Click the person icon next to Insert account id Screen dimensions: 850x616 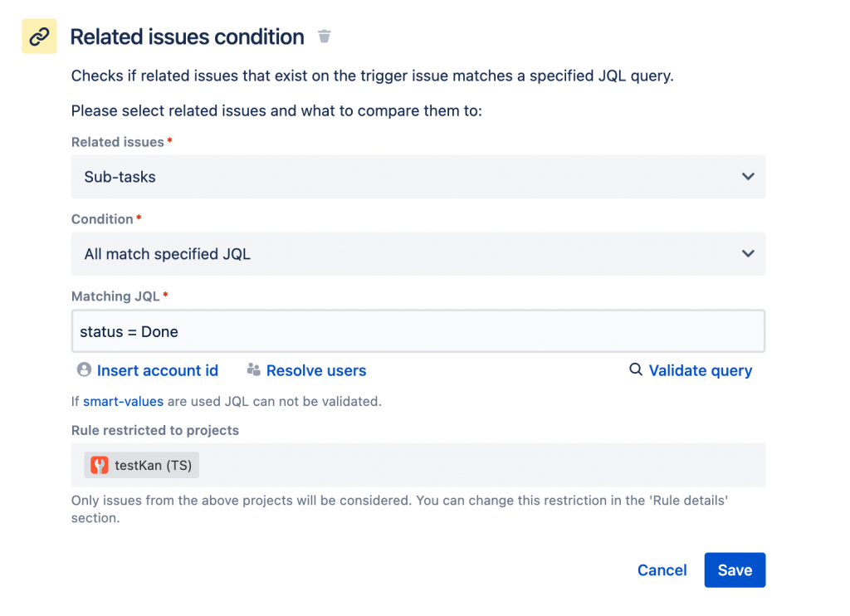(83, 369)
